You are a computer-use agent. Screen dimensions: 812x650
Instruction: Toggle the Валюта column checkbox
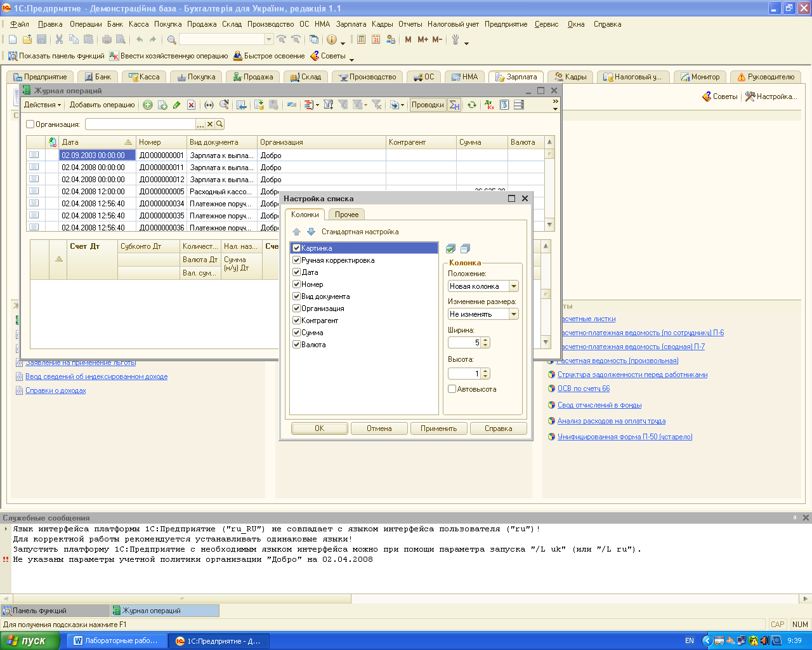(x=296, y=345)
